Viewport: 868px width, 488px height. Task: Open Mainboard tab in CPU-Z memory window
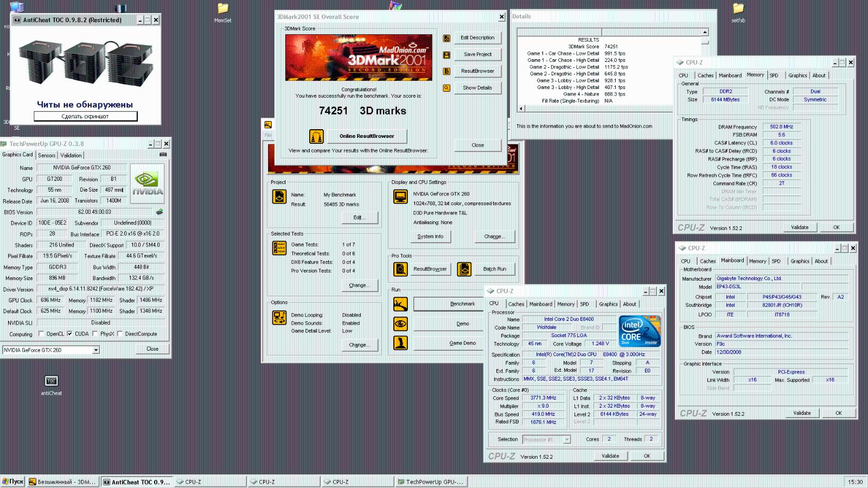click(x=730, y=75)
